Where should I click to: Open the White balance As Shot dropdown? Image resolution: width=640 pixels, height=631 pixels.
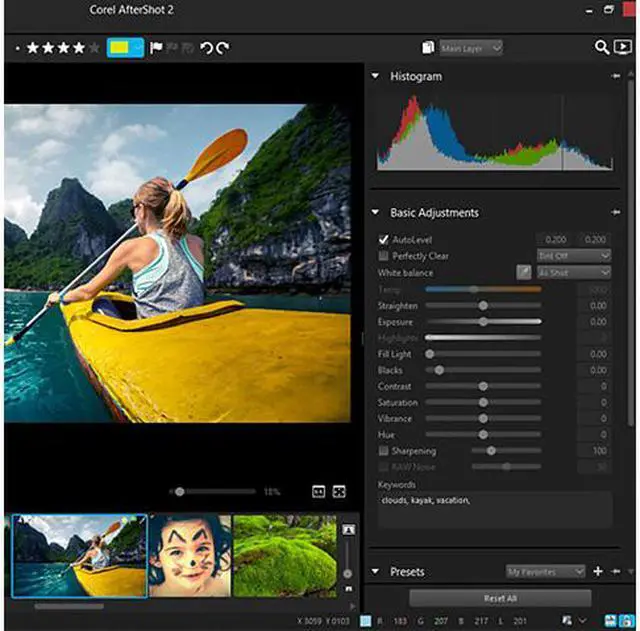click(x=574, y=272)
